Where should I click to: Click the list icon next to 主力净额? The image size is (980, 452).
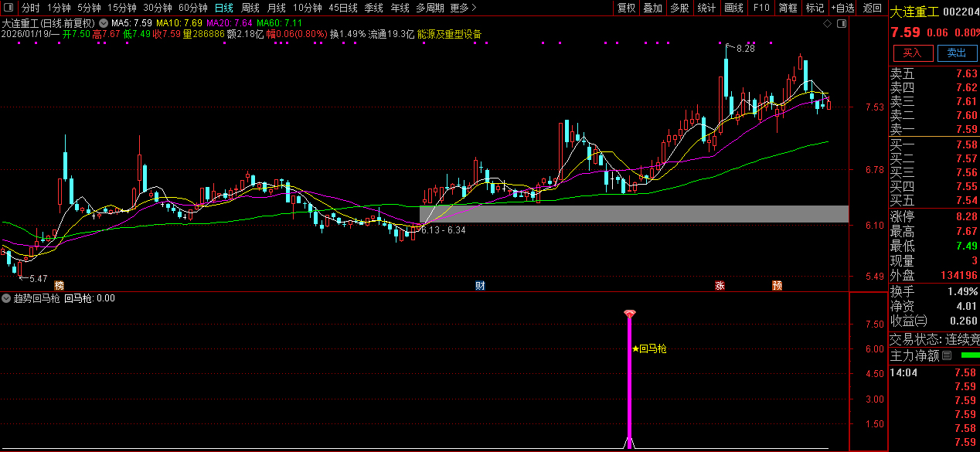(947, 356)
